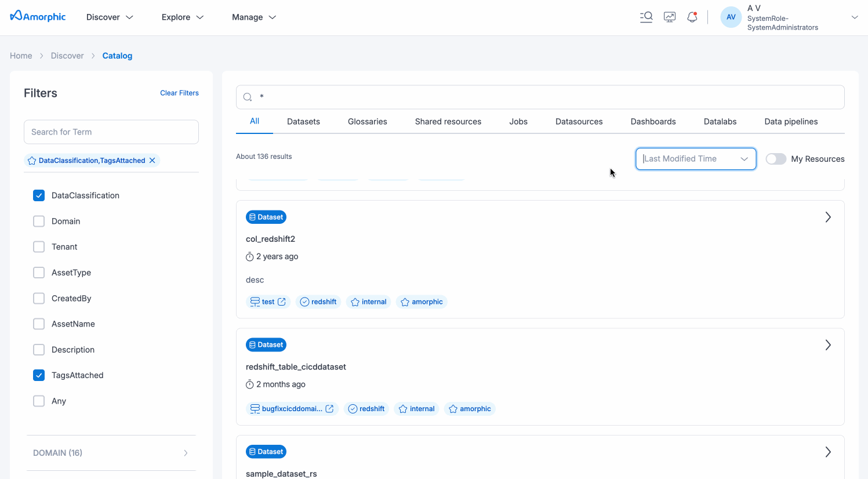Uncheck the DataClassification checkbox
Image resolution: width=868 pixels, height=479 pixels.
39,195
